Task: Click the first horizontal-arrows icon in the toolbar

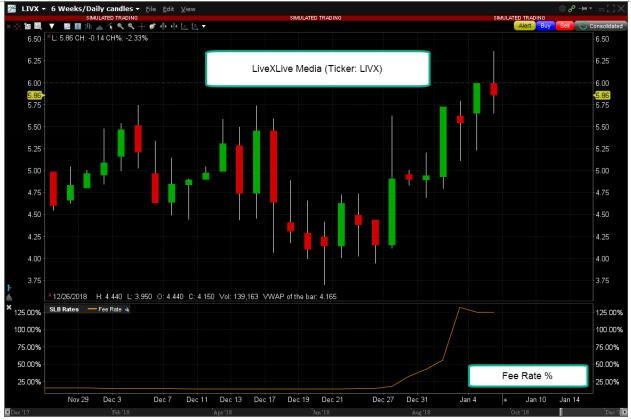Action: click(x=163, y=26)
